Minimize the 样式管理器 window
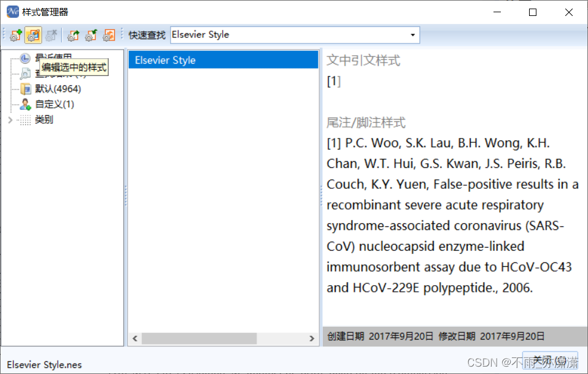This screenshot has width=588, height=374. pos(497,12)
